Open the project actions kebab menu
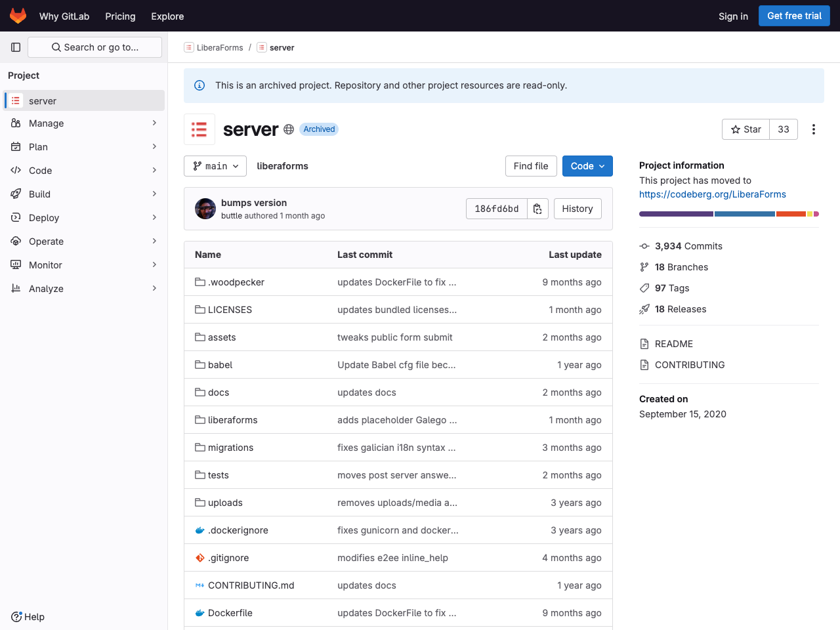 [x=814, y=129]
